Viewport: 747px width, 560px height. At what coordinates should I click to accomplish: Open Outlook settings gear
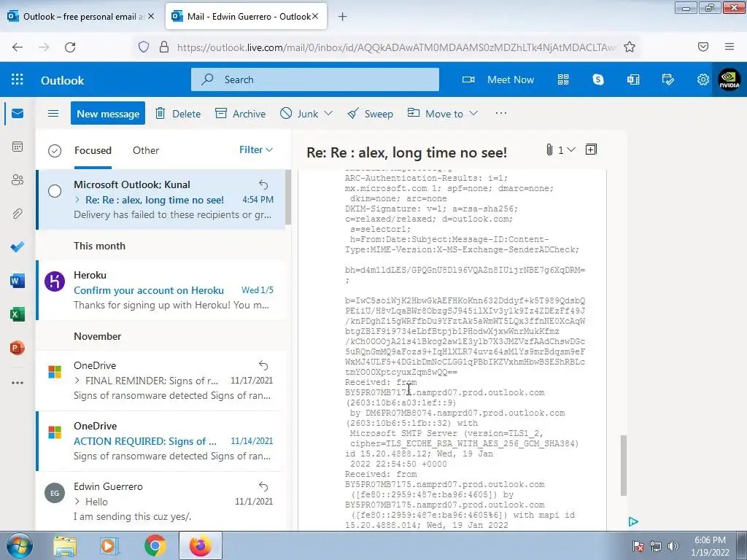point(703,80)
